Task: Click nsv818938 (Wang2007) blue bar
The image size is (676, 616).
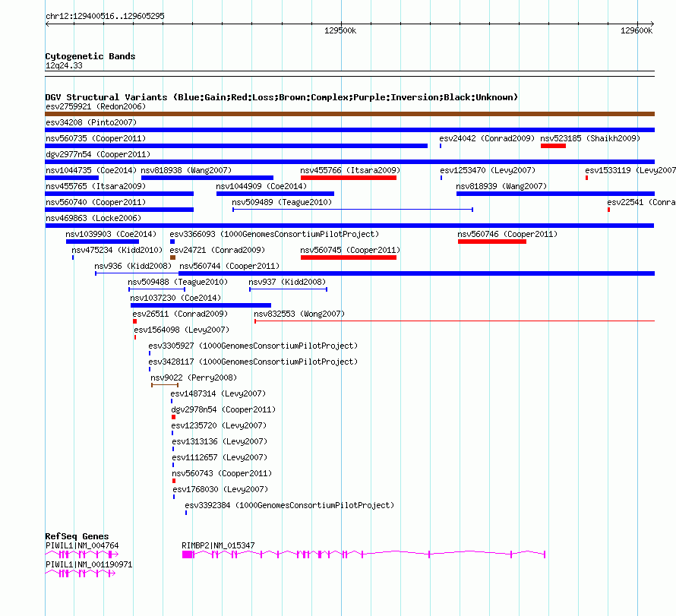Action: [x=207, y=178]
